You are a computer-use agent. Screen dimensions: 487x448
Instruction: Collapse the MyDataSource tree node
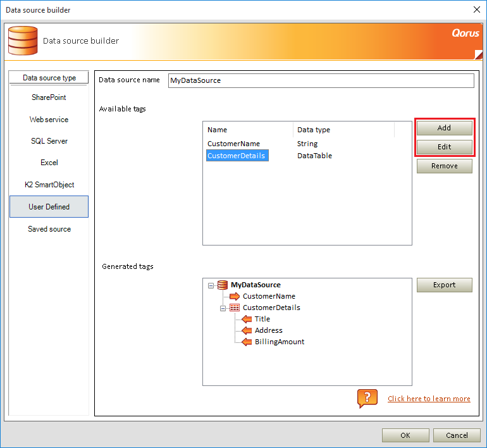coord(211,285)
